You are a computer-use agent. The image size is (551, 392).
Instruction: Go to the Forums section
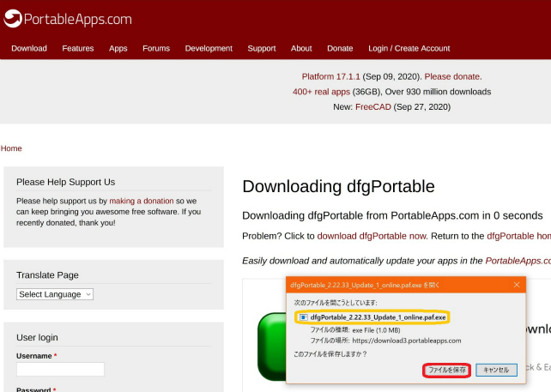pyautogui.click(x=156, y=49)
